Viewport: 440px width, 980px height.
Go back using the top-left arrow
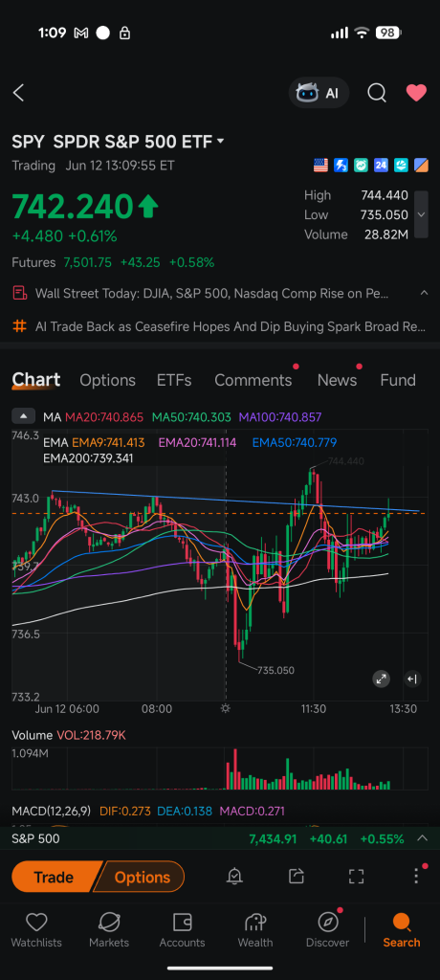tap(19, 93)
